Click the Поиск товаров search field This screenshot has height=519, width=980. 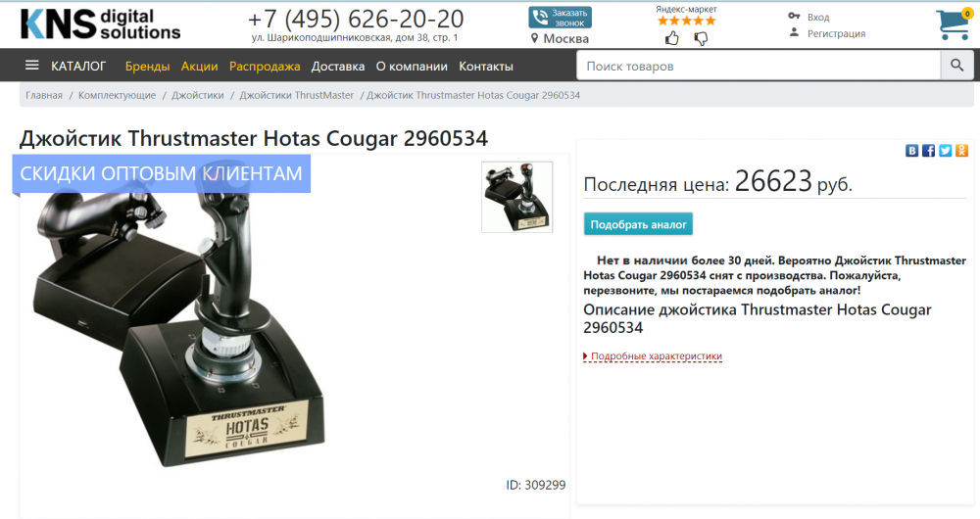coord(759,66)
